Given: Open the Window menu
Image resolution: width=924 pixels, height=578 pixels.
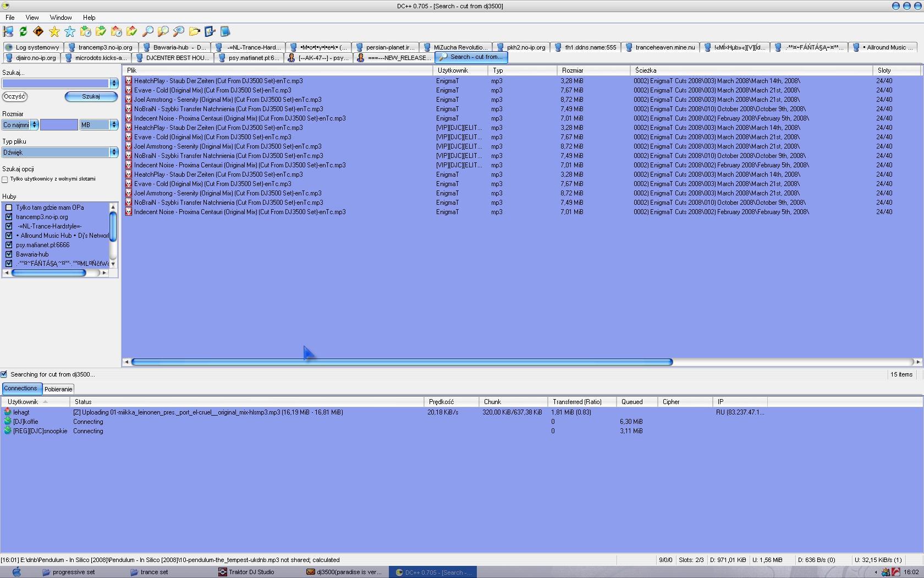Looking at the screenshot, I should [x=61, y=18].
